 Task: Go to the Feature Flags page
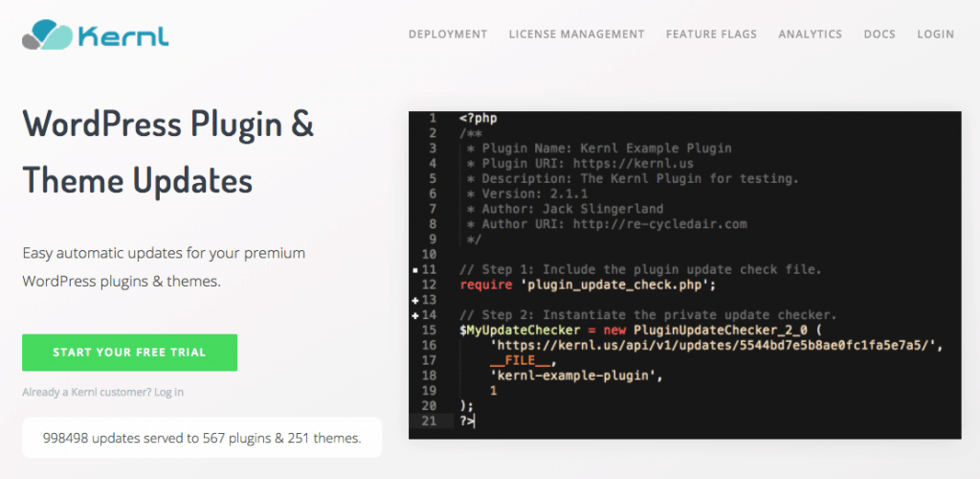pos(711,34)
